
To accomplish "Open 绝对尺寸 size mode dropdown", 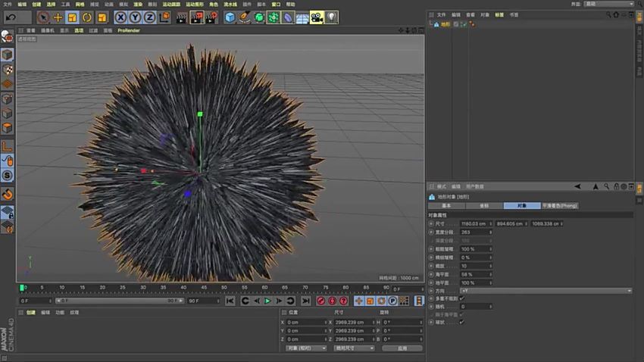I will pyautogui.click(x=354, y=348).
